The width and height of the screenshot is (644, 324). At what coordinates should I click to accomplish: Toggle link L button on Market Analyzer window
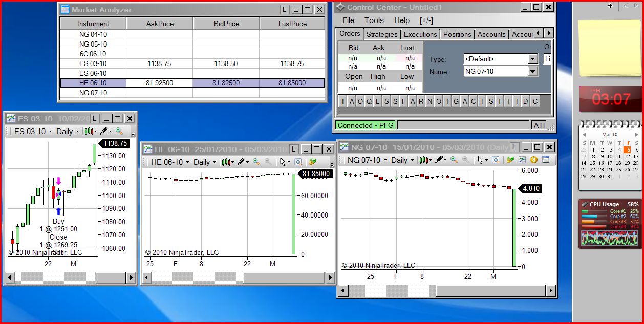pos(285,9)
